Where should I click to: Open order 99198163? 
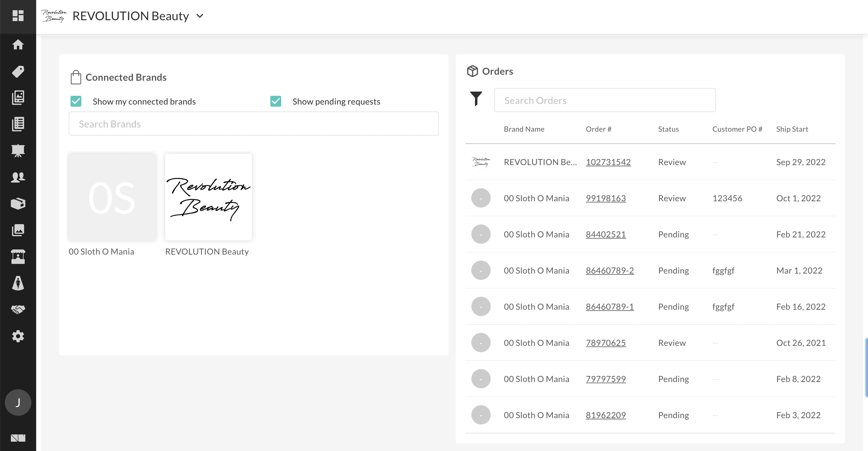(x=605, y=198)
